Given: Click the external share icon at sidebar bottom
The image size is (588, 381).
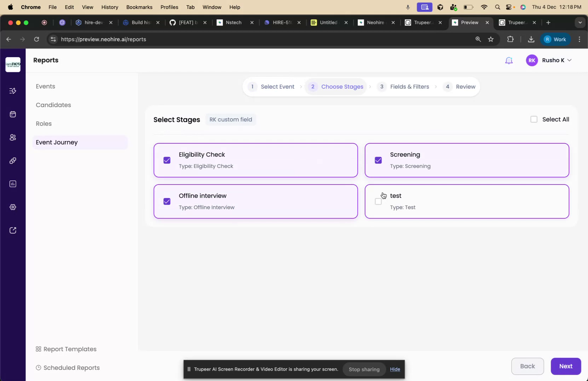Looking at the screenshot, I should pos(13,230).
